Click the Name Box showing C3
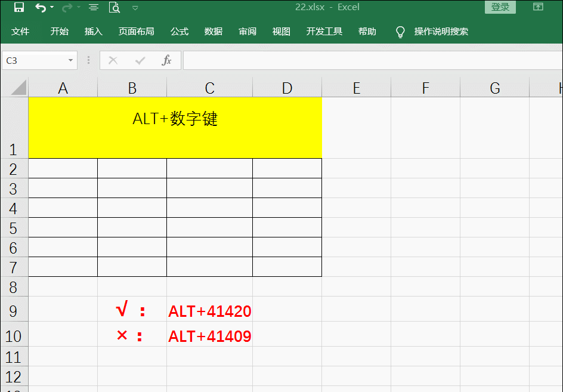The image size is (563, 392). (x=34, y=60)
